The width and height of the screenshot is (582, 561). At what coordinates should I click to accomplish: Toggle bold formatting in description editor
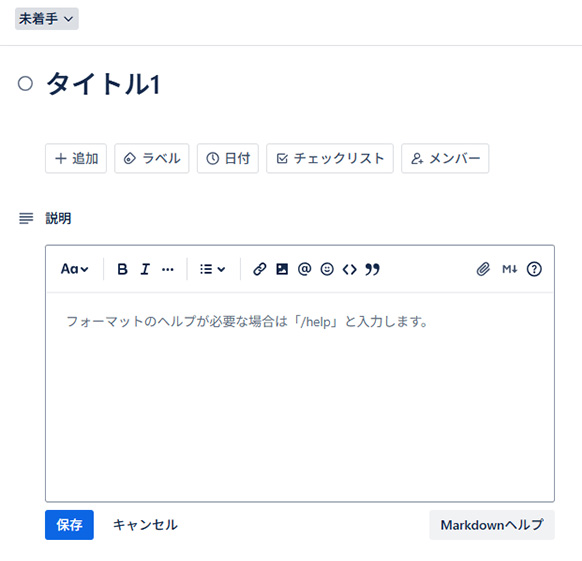tap(122, 269)
